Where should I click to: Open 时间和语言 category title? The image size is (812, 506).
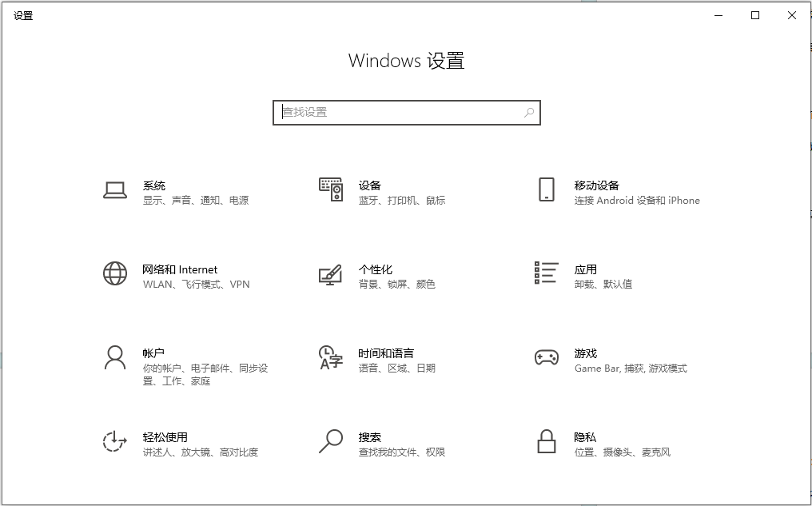pos(386,353)
